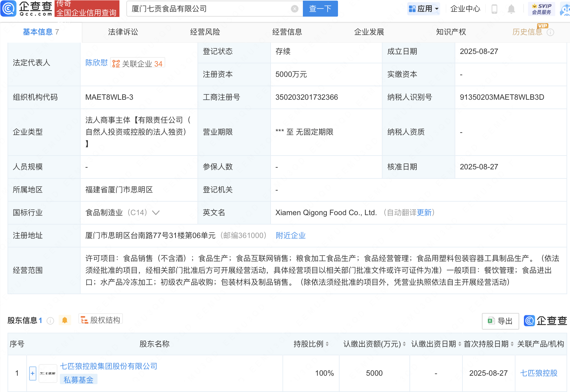Switch to the 法律诉讼 tab
The image size is (570, 392).
point(123,32)
